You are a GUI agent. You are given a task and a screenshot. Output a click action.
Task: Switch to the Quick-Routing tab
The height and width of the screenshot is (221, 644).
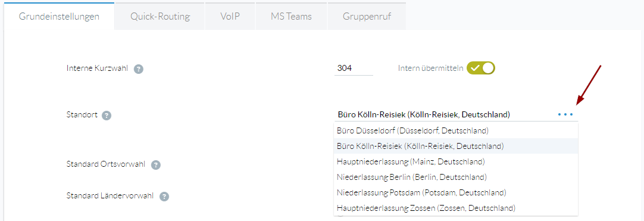coord(160,17)
